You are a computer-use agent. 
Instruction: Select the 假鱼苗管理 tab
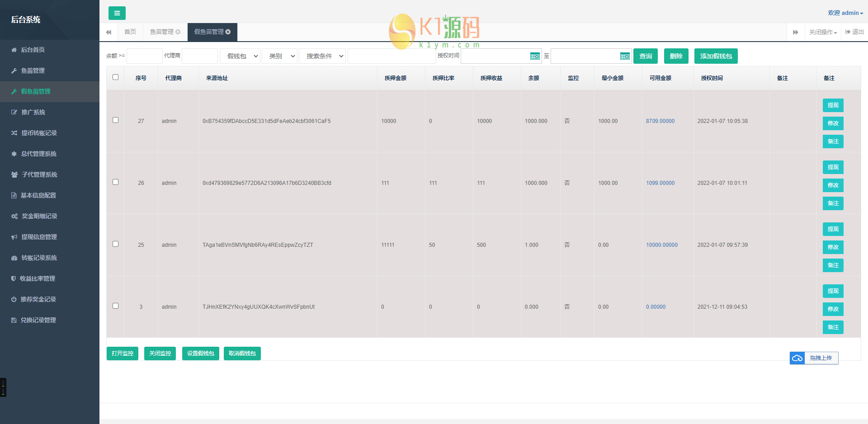click(209, 32)
